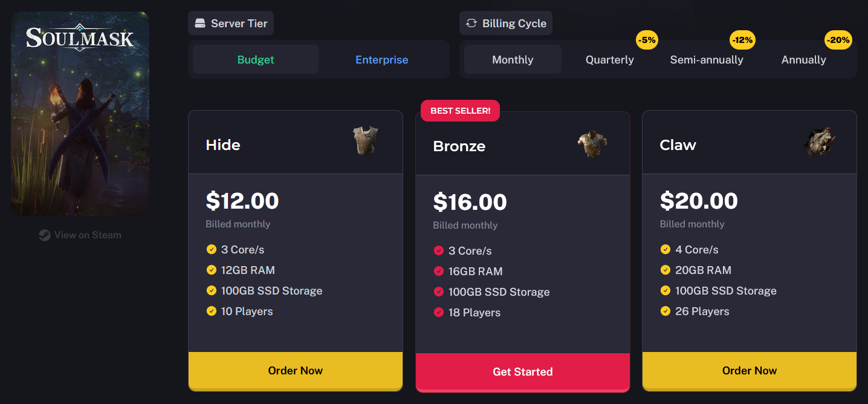Click the -20% discount badge

point(838,41)
